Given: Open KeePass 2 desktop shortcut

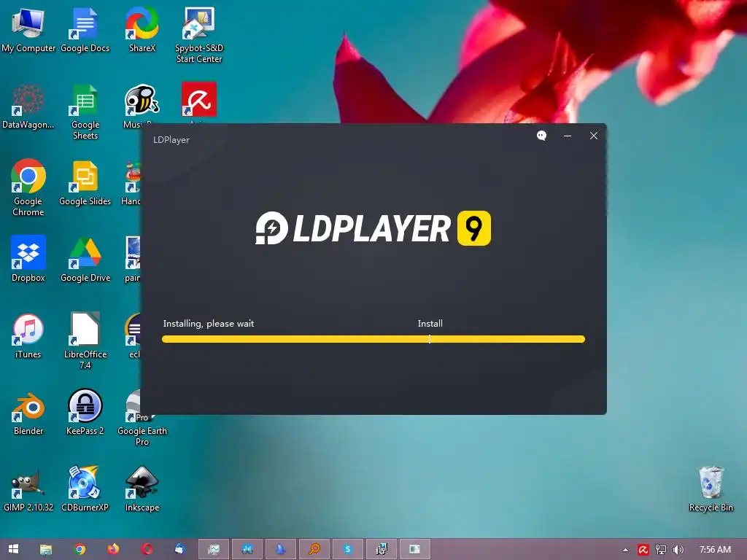Looking at the screenshot, I should pos(85,413).
